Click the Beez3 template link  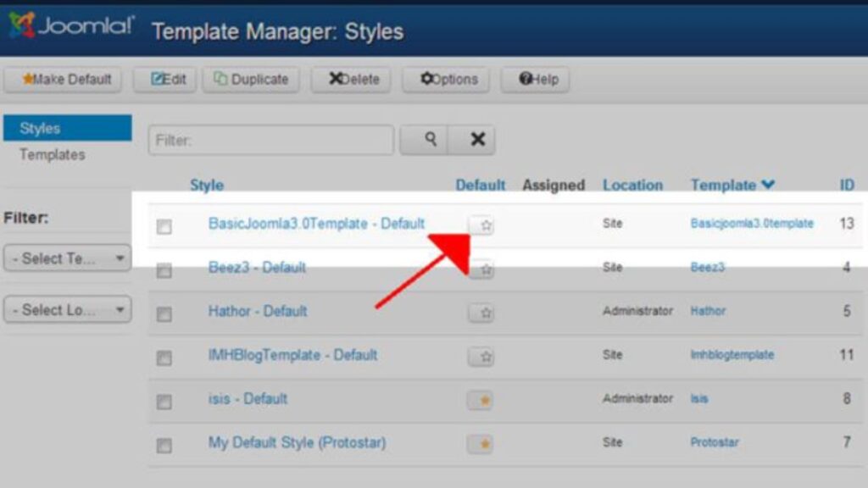(x=708, y=267)
